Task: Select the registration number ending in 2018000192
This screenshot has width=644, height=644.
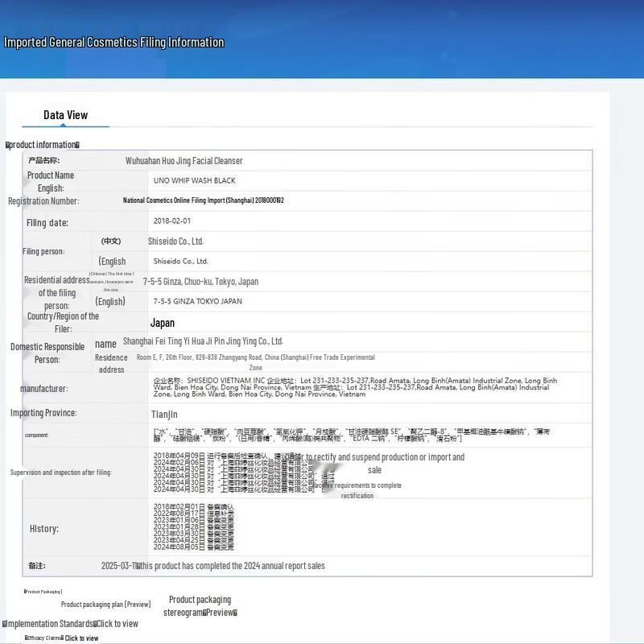Action: (203, 200)
